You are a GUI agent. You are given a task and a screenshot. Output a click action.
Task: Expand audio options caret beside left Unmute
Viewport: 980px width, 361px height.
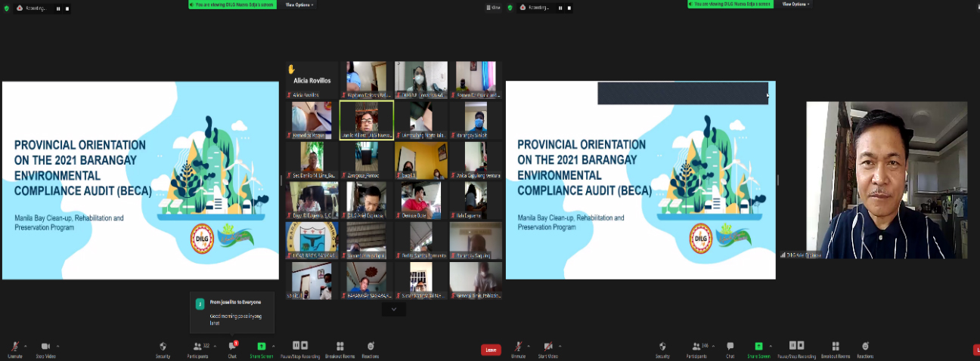(x=26, y=346)
